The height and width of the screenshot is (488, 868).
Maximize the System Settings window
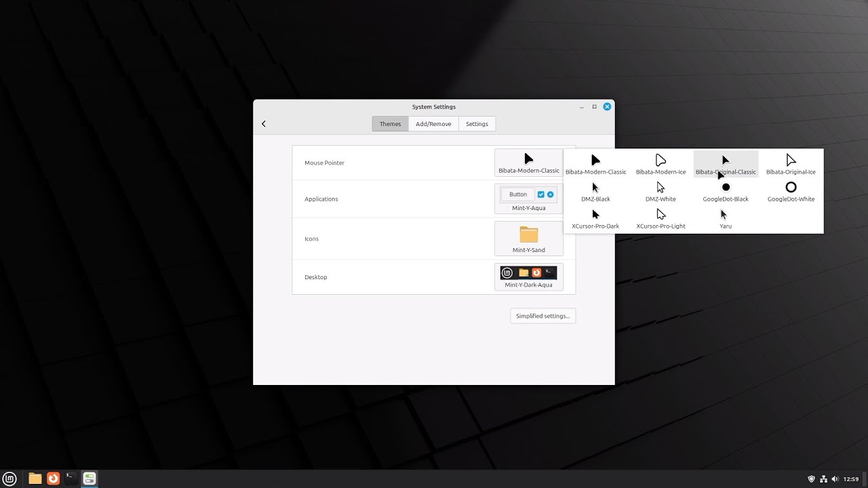point(595,106)
